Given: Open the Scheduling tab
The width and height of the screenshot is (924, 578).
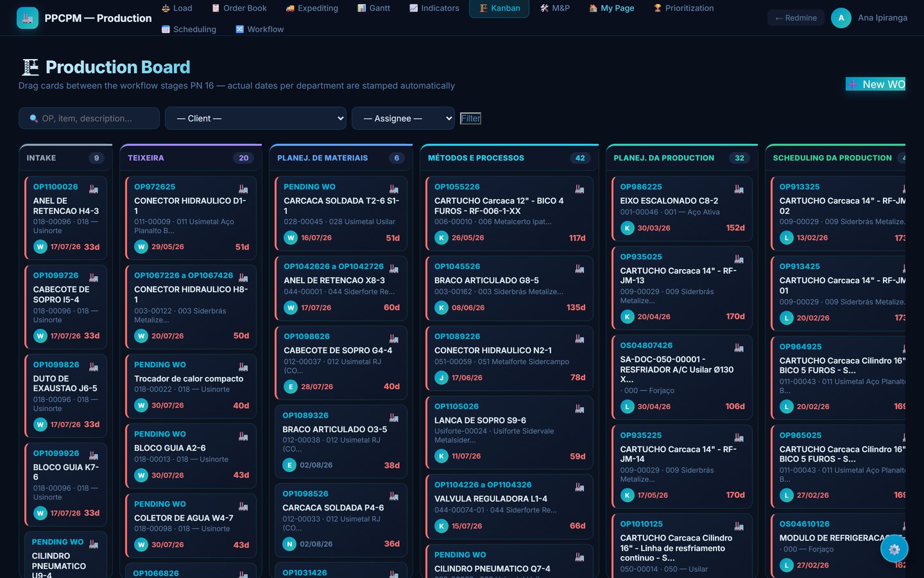Looking at the screenshot, I should (x=189, y=30).
